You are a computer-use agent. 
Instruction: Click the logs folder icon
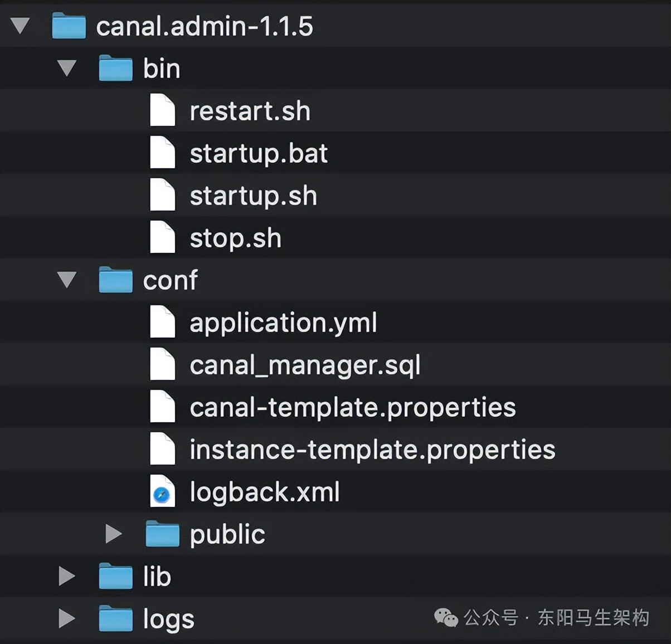coord(115,619)
